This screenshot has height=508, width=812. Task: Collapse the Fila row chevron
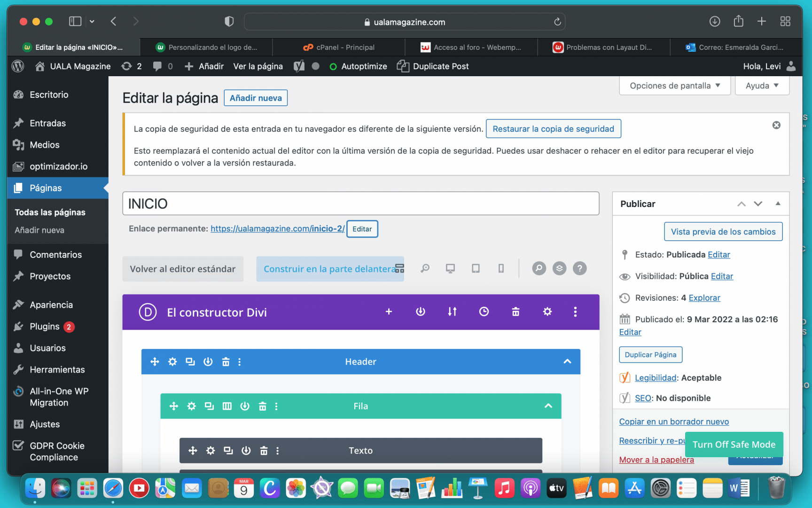click(548, 406)
